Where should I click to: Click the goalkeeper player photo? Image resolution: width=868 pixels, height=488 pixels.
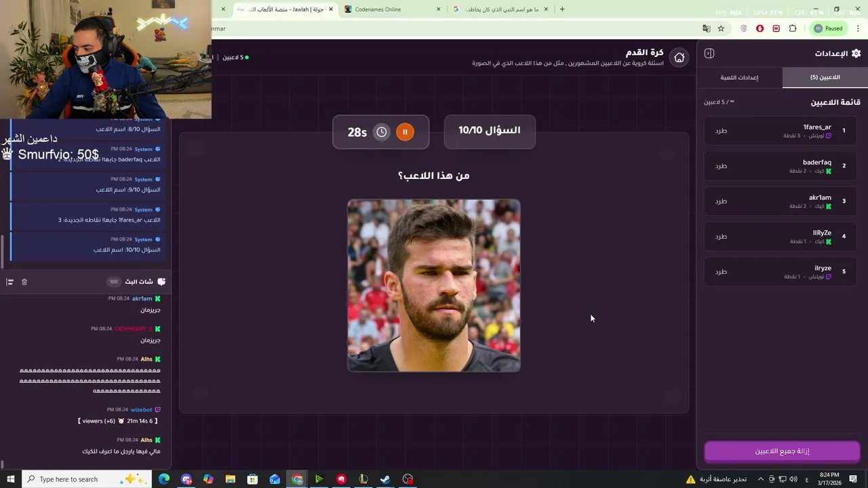coord(434,285)
